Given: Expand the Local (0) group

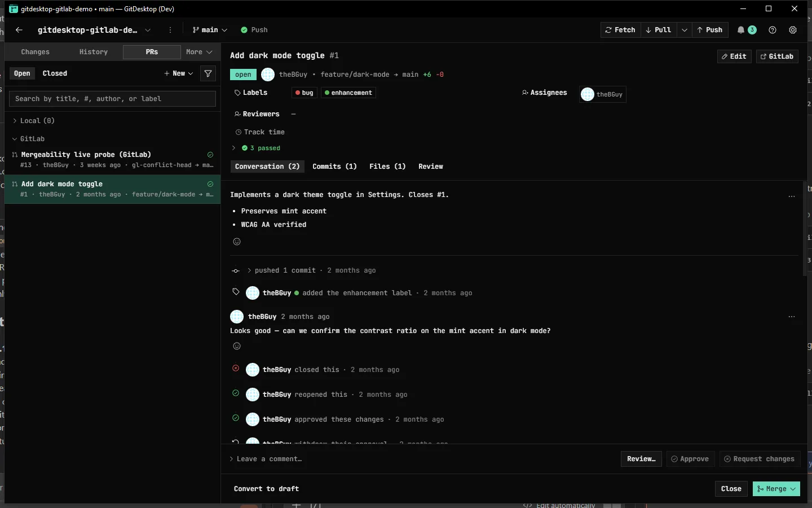Looking at the screenshot, I should click(34, 121).
